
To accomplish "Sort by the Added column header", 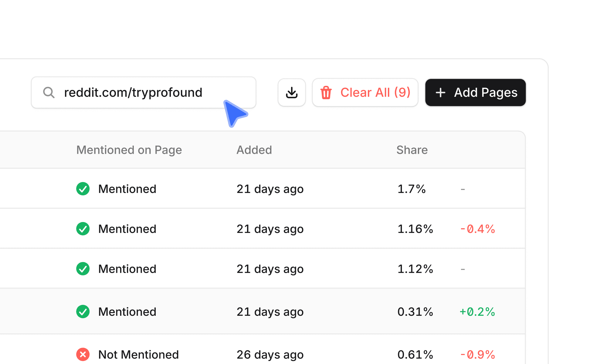I will coord(254,150).
